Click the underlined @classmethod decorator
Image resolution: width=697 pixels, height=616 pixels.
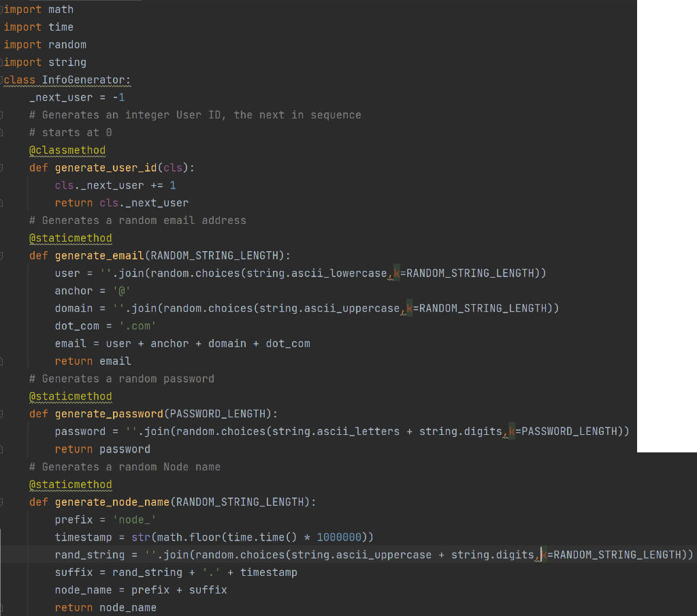67,150
